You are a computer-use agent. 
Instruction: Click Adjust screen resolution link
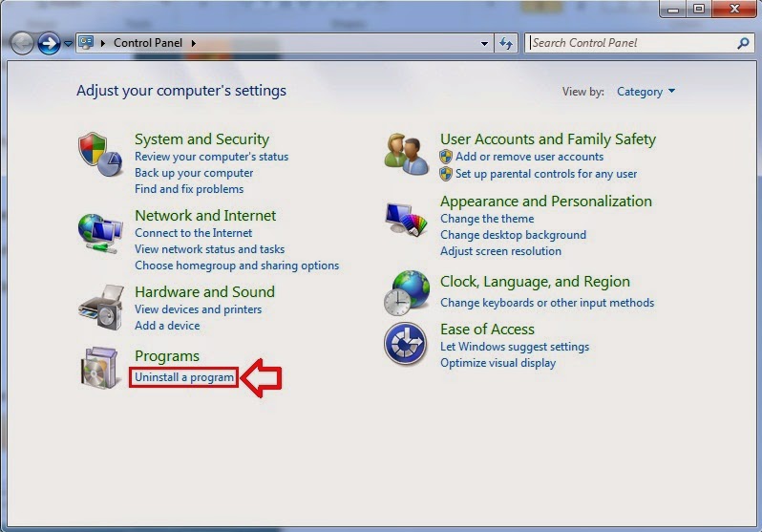point(500,251)
